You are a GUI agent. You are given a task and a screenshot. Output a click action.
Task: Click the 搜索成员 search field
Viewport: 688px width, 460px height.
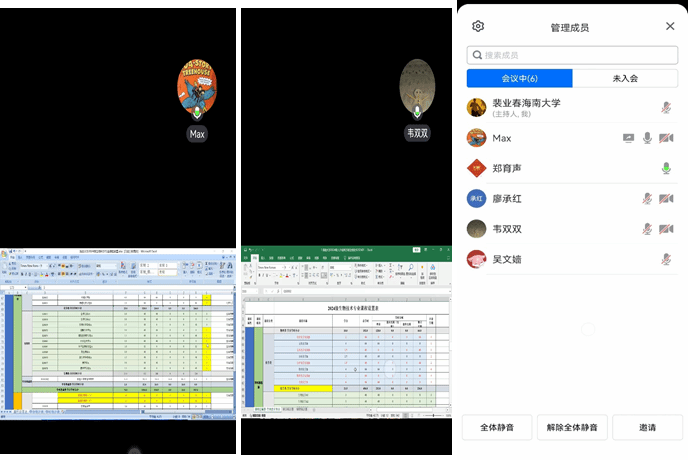572,55
